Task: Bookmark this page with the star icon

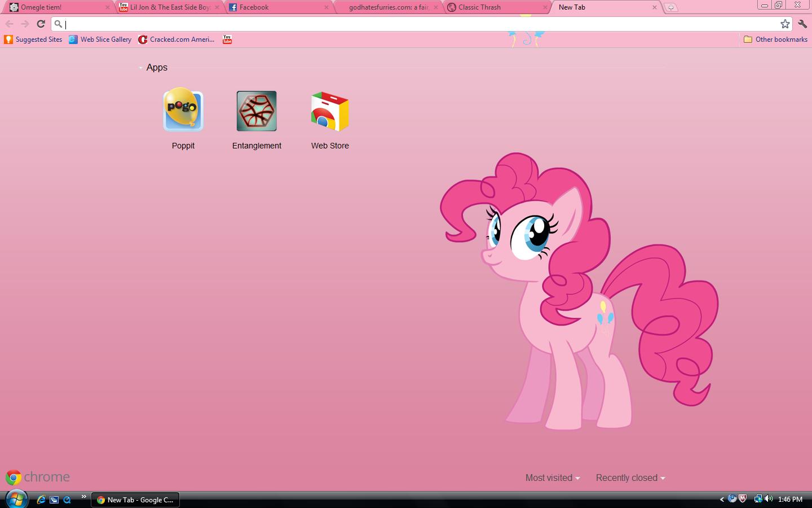Action: pos(785,24)
